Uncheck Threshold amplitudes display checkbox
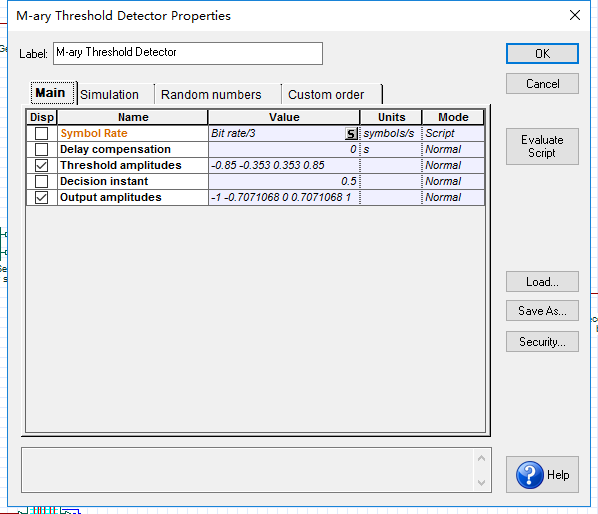The width and height of the screenshot is (598, 514). (x=41, y=165)
